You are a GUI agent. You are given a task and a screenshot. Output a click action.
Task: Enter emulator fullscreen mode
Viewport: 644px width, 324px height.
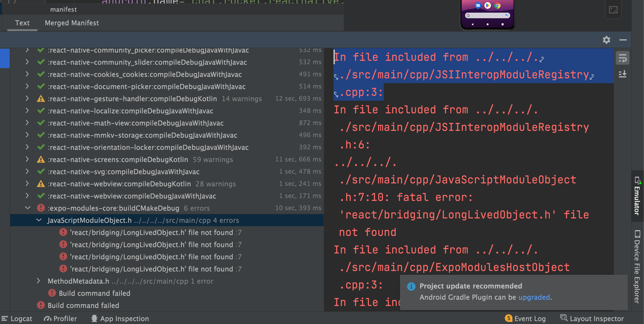(x=613, y=9)
